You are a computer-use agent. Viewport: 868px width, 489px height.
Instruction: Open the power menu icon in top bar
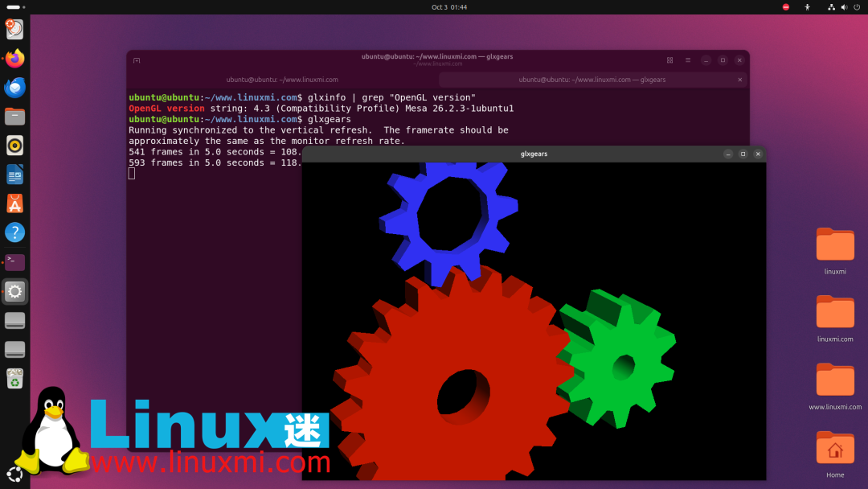pyautogui.click(x=857, y=7)
